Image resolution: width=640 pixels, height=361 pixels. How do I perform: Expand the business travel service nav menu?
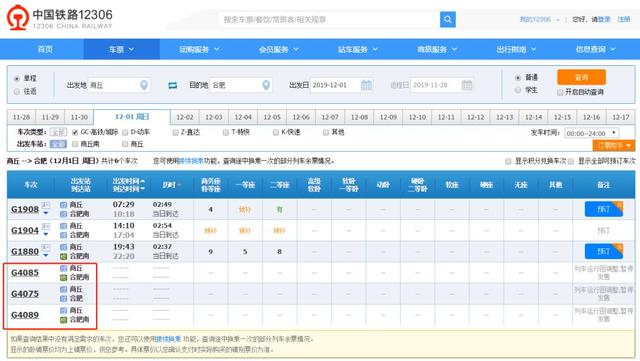tap(437, 49)
